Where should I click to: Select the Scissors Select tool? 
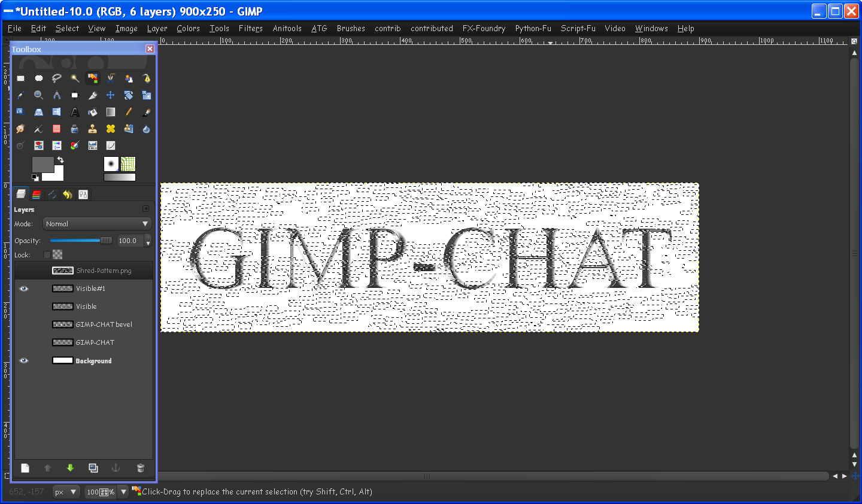pyautogui.click(x=111, y=78)
